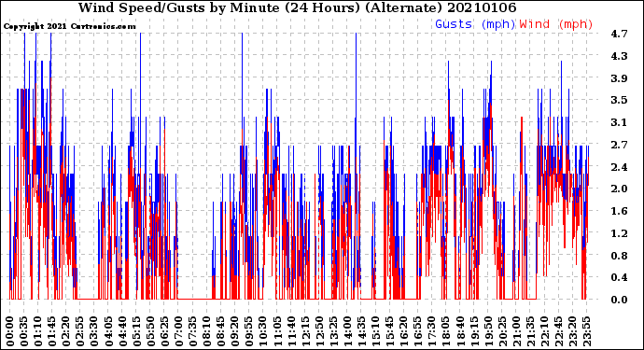Viewport: 644px width, 350px height.
Task: Click the 01:45 time label
Action: tap(51, 331)
